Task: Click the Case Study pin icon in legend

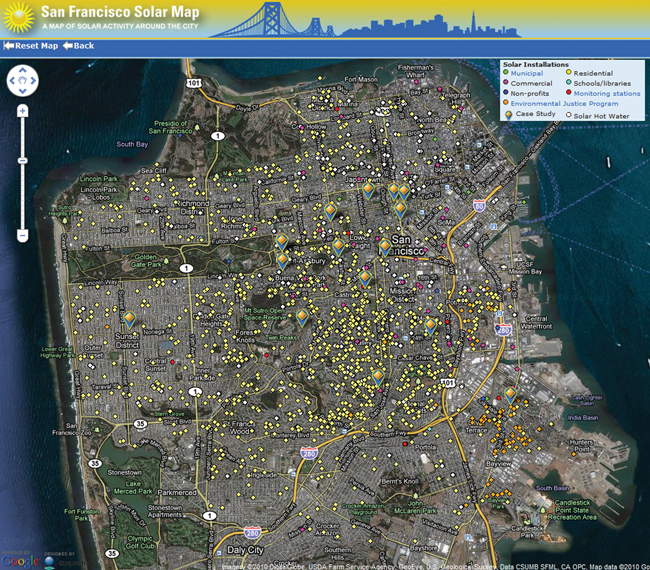Action: [x=508, y=115]
